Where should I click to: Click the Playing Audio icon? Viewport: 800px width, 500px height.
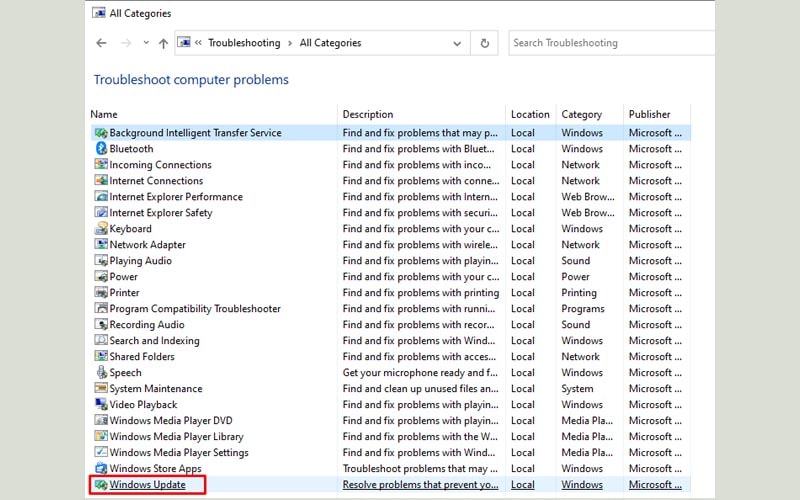101,260
